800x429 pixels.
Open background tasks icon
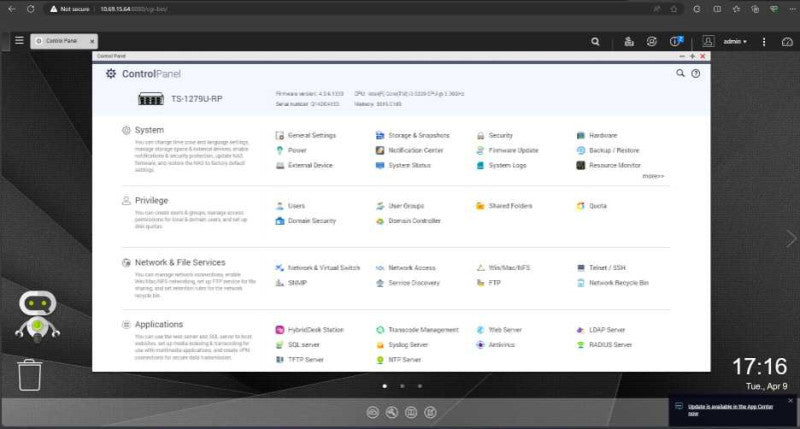click(x=629, y=42)
